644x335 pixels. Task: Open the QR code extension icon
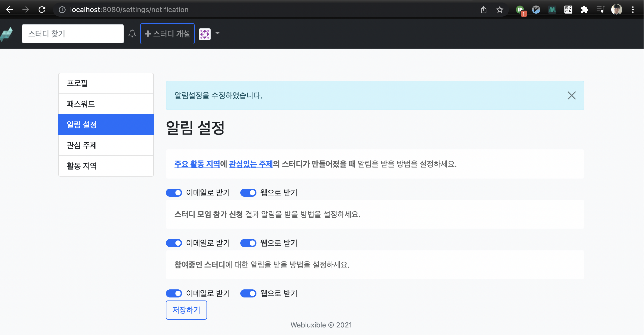[568, 10]
